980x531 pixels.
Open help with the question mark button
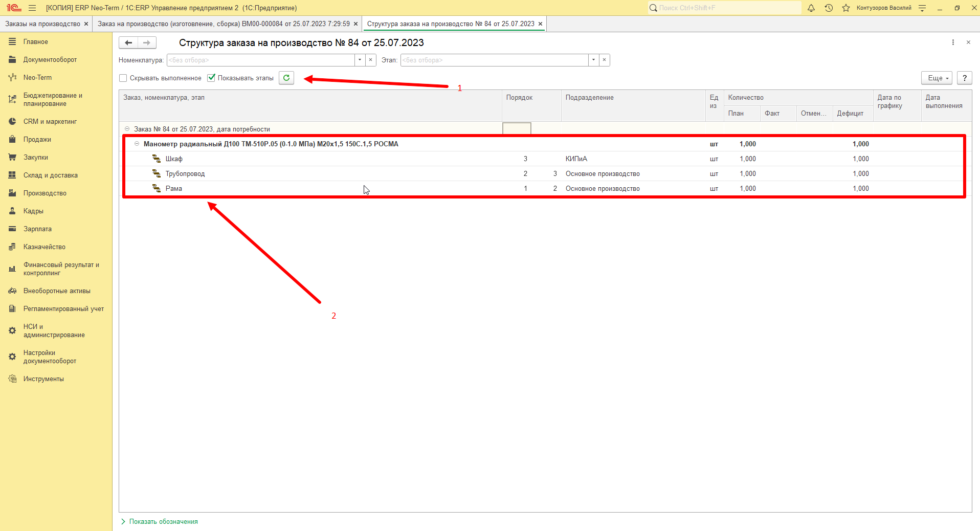point(965,78)
